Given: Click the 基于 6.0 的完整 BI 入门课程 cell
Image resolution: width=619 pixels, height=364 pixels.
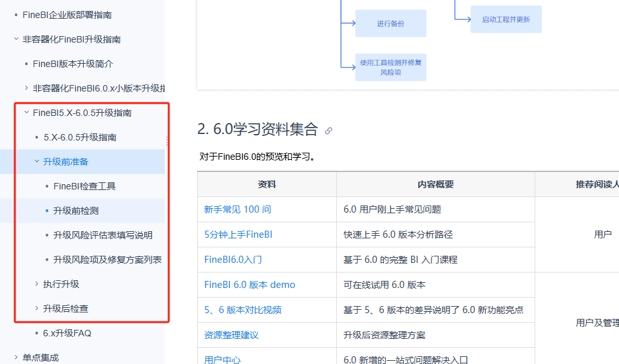Looking at the screenshot, I should point(436,260).
